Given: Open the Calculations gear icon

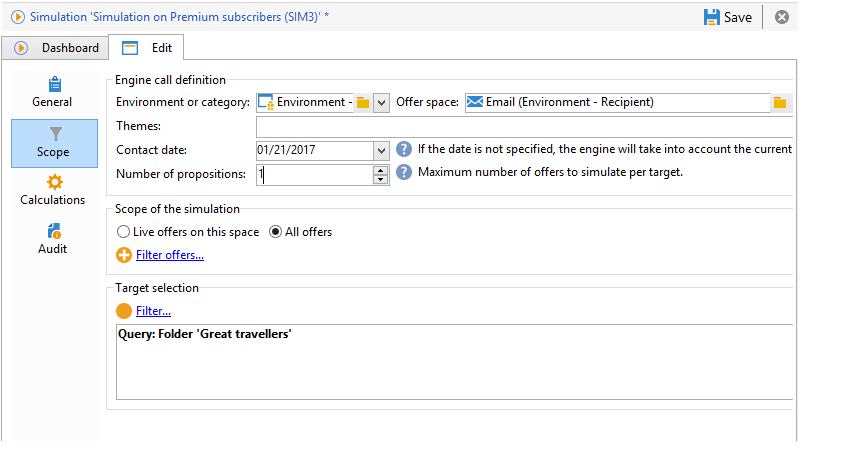Looking at the screenshot, I should click(x=55, y=182).
